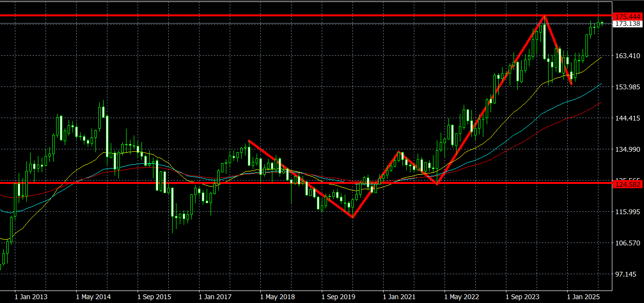Image resolution: width=644 pixels, height=303 pixels.
Task: Click the 175.444 red price label
Action: coord(627,17)
